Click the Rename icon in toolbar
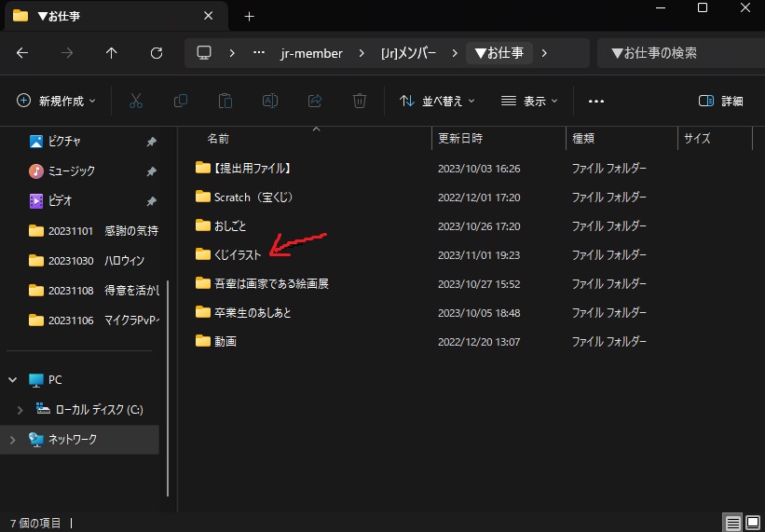 click(x=270, y=101)
